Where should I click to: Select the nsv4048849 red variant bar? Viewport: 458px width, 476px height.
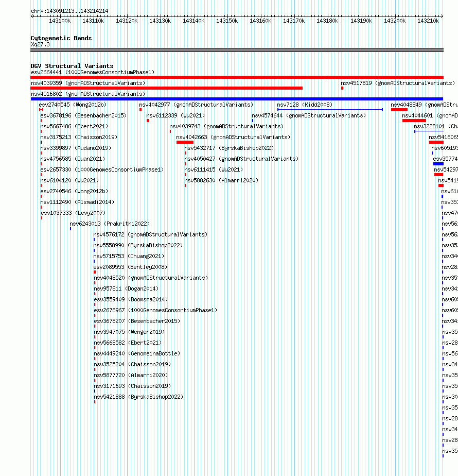(399, 110)
